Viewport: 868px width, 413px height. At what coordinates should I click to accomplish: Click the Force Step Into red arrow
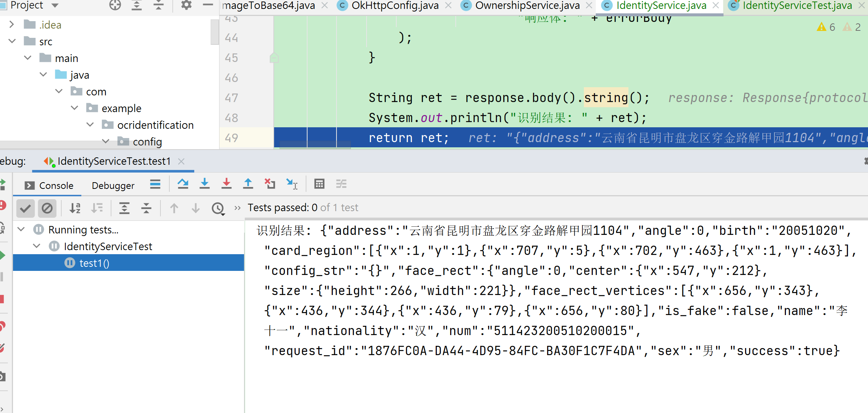point(226,184)
